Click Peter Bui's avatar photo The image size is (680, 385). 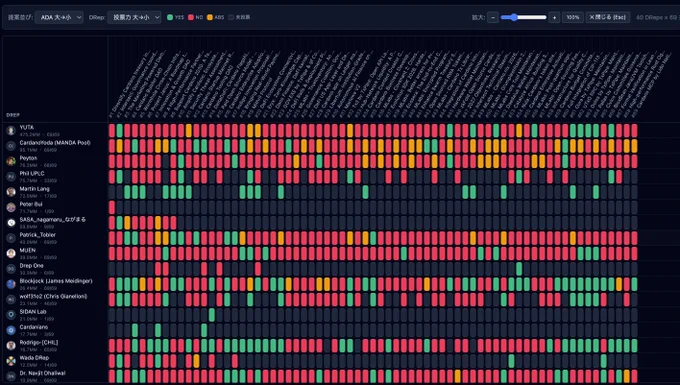[x=11, y=207]
